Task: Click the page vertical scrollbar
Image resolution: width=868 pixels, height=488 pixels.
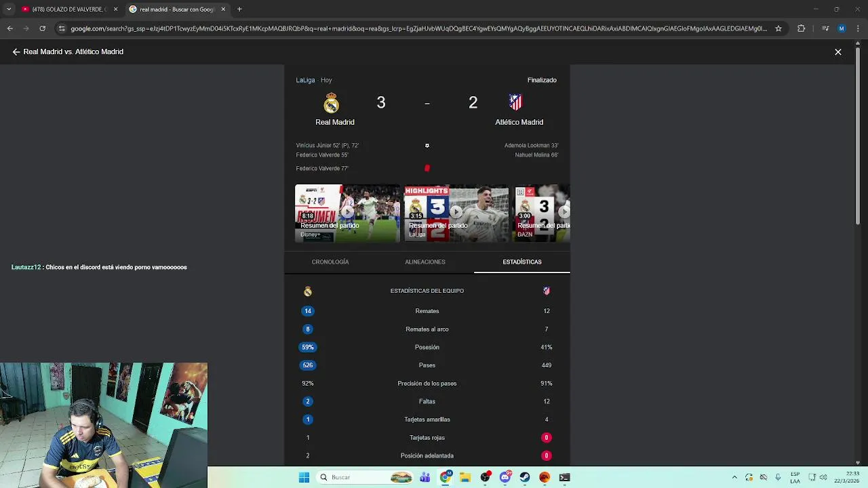Action: [x=858, y=252]
